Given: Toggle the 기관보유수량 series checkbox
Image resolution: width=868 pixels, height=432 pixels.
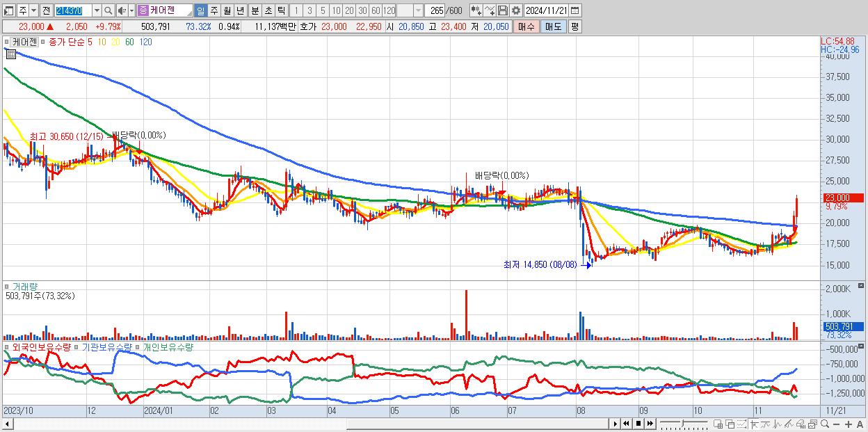Looking at the screenshot, I should [77, 346].
